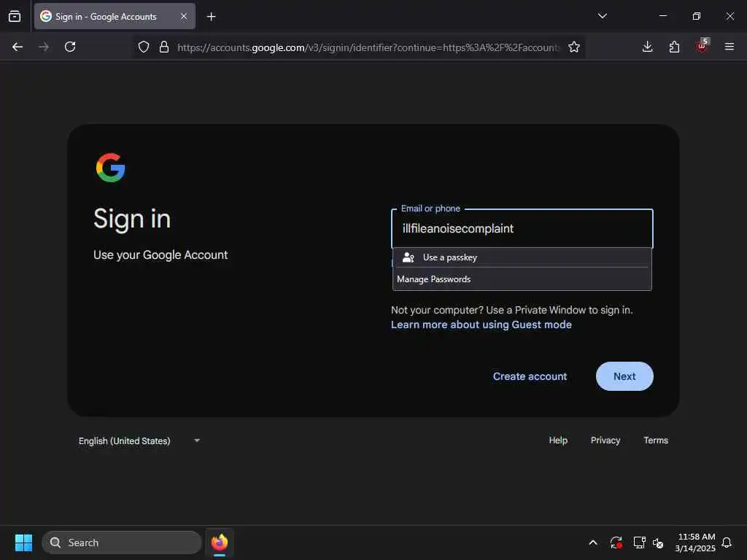Viewport: 747px width, 560px height.
Task: Open the notifications bell icon
Action: click(727, 542)
